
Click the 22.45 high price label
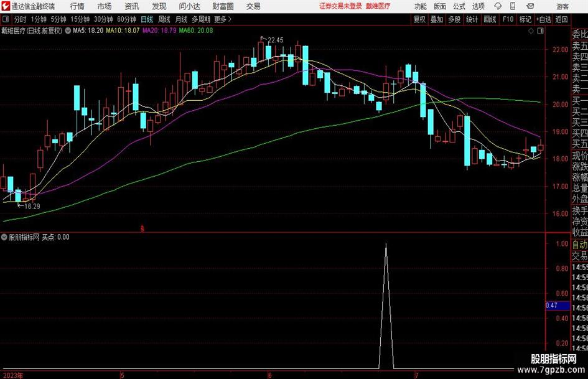coord(275,40)
